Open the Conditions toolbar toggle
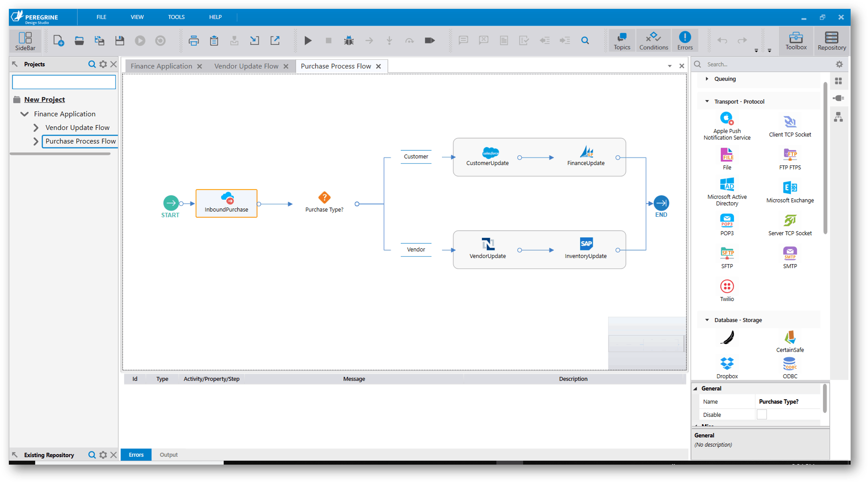This screenshot has width=868, height=482. click(653, 40)
